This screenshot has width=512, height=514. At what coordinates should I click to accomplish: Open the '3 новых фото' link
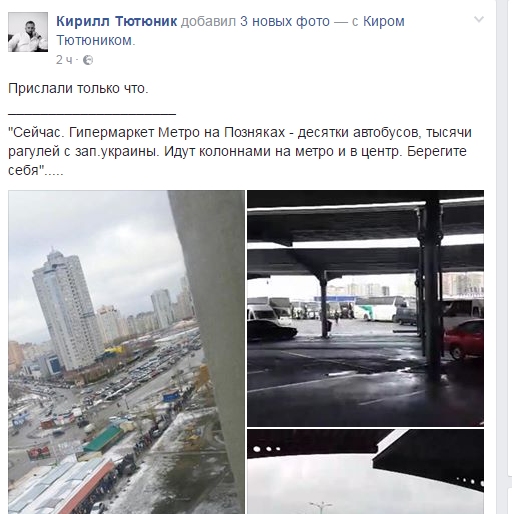(285, 21)
